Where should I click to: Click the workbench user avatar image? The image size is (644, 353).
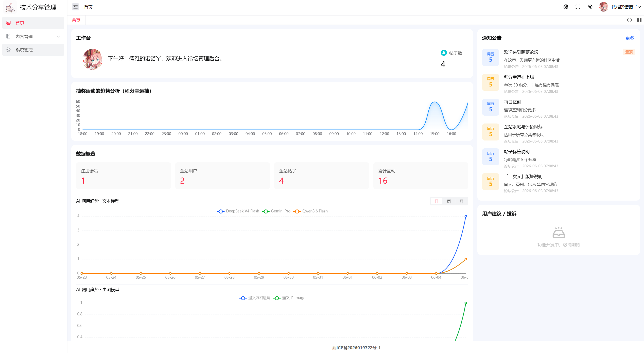pyautogui.click(x=93, y=59)
